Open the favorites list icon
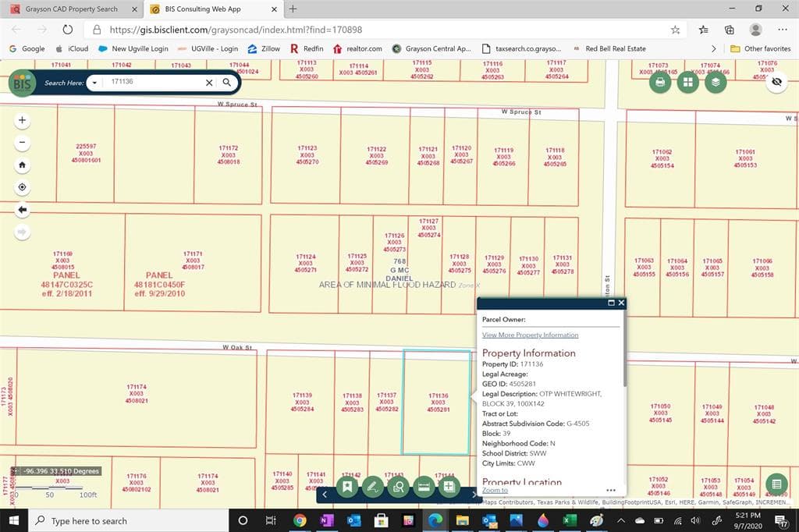799x532 pixels. point(704,30)
